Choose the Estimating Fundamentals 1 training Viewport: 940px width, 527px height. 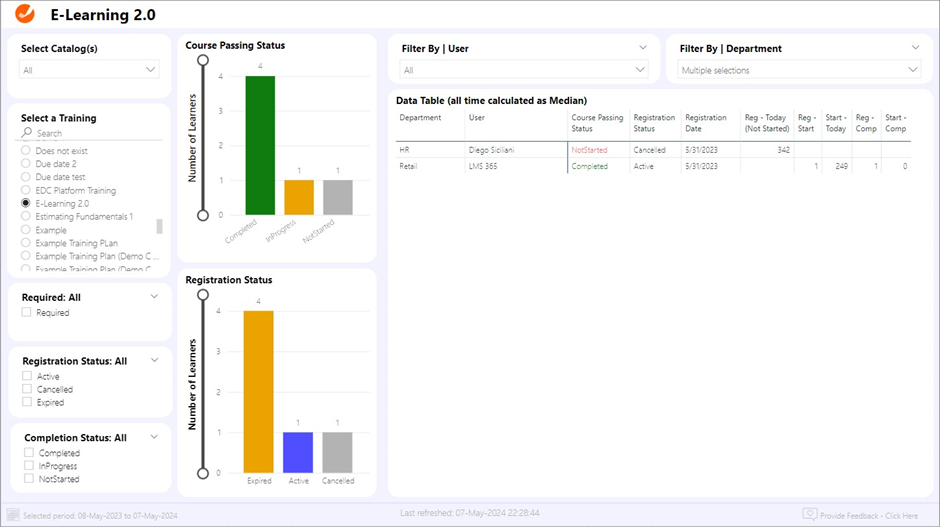click(x=26, y=216)
